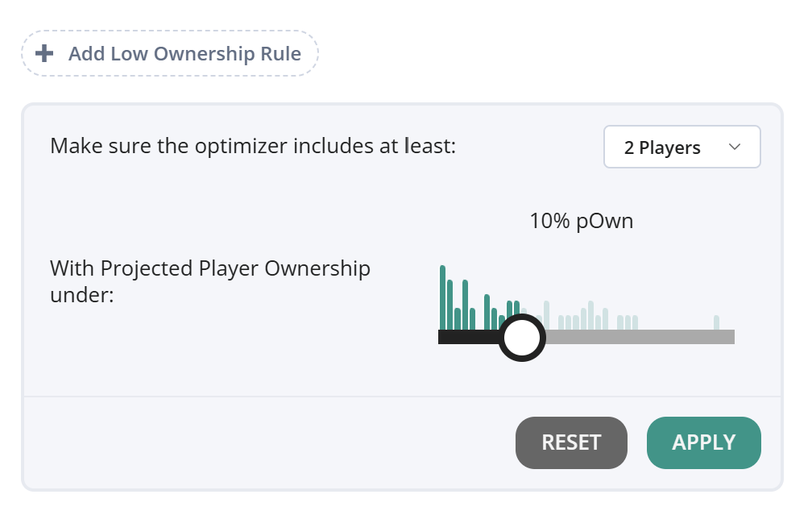Click the Add Low Ownership Rule pill
Image resolution: width=812 pixels, height=511 pixels.
(169, 52)
